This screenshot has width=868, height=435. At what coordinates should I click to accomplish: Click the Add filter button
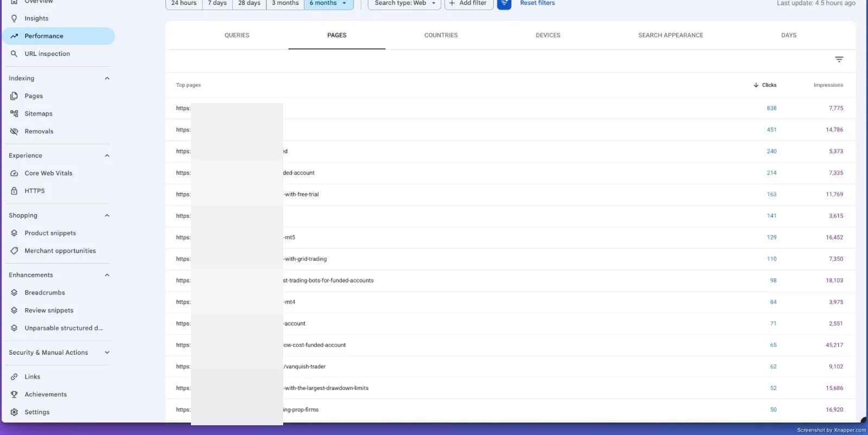[x=469, y=3]
